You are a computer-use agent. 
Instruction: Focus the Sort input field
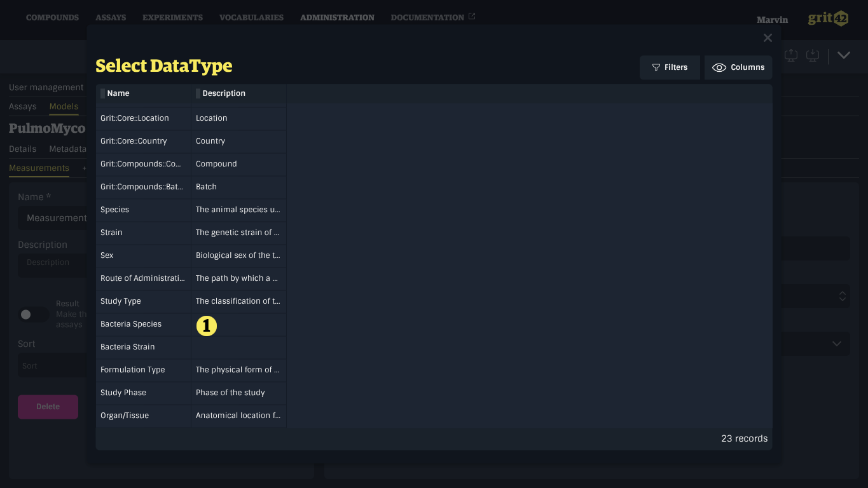pyautogui.click(x=52, y=366)
